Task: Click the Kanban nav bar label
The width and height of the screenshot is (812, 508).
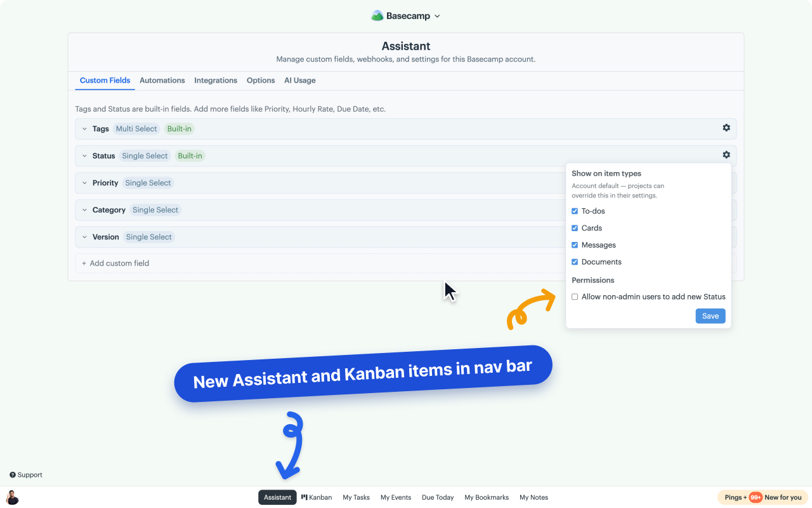Action: click(x=320, y=497)
